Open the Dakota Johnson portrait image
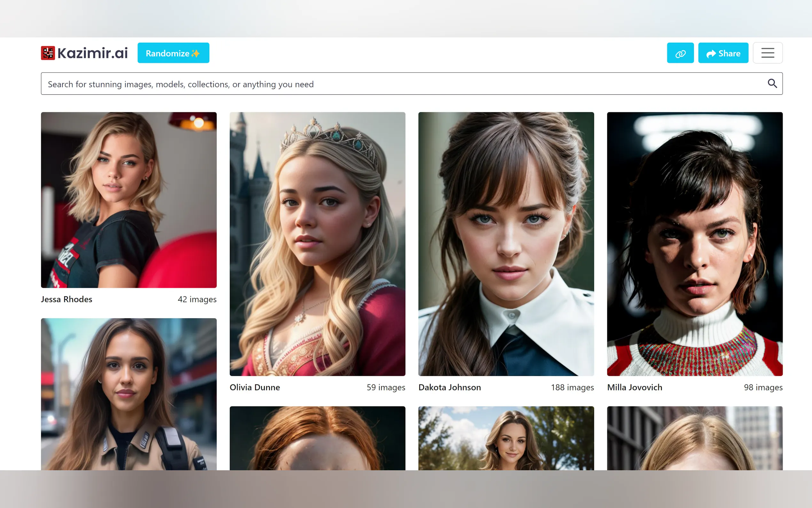This screenshot has width=812, height=508. [506, 243]
